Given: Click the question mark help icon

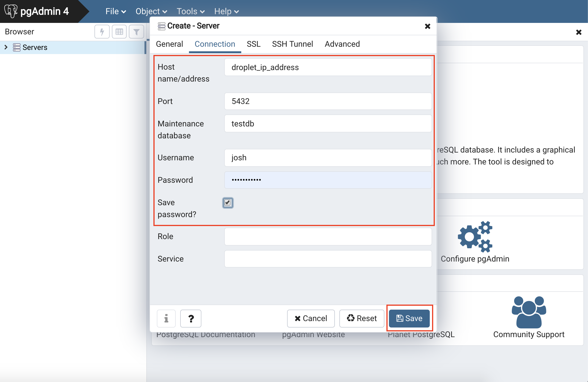Looking at the screenshot, I should coord(191,318).
